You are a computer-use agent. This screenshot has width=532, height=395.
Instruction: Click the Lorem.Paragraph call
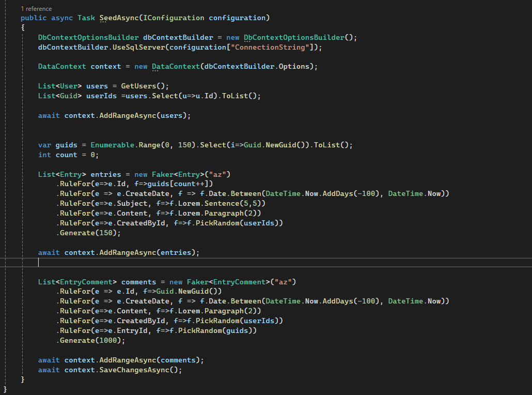point(212,213)
